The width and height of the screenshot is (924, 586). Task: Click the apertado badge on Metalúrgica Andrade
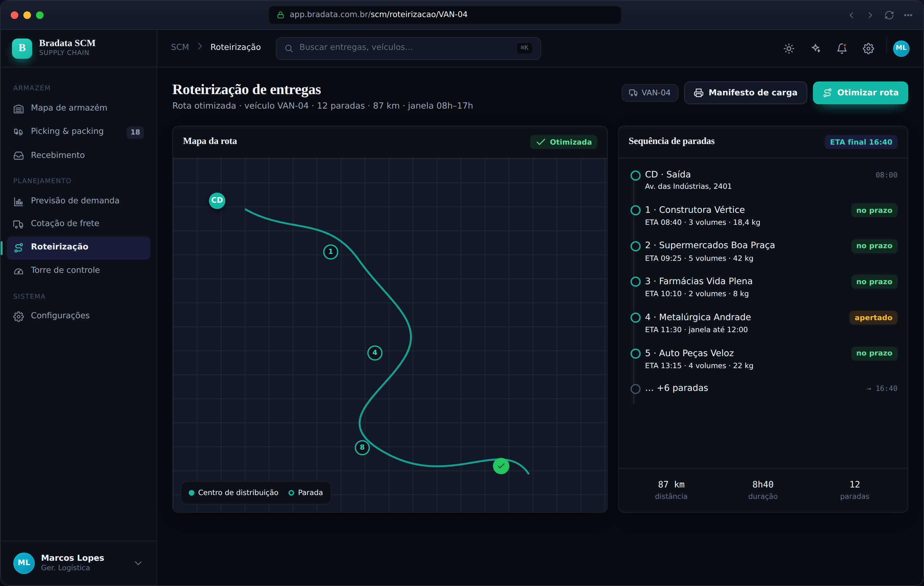point(873,318)
